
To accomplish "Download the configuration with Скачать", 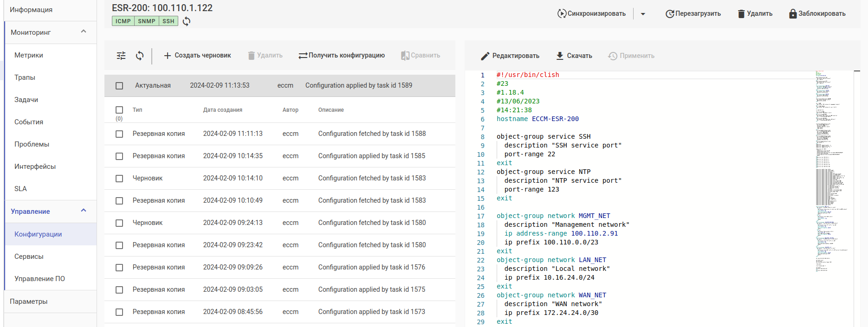I will tap(574, 56).
